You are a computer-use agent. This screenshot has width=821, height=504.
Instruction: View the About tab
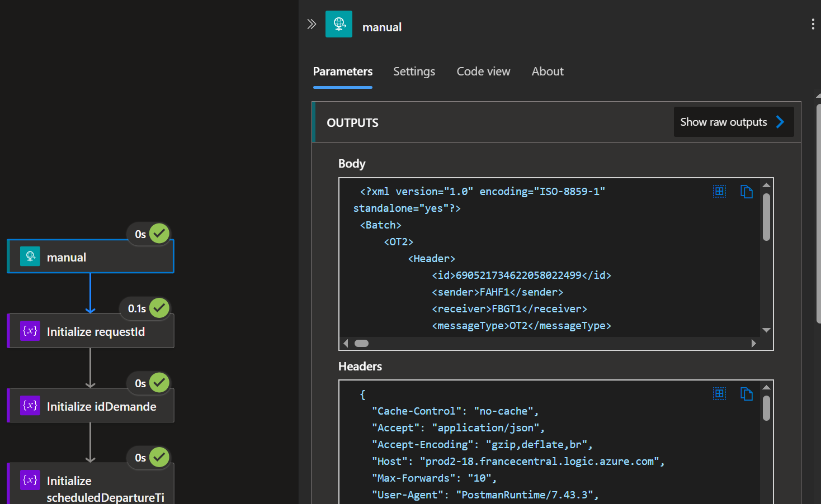pos(547,72)
